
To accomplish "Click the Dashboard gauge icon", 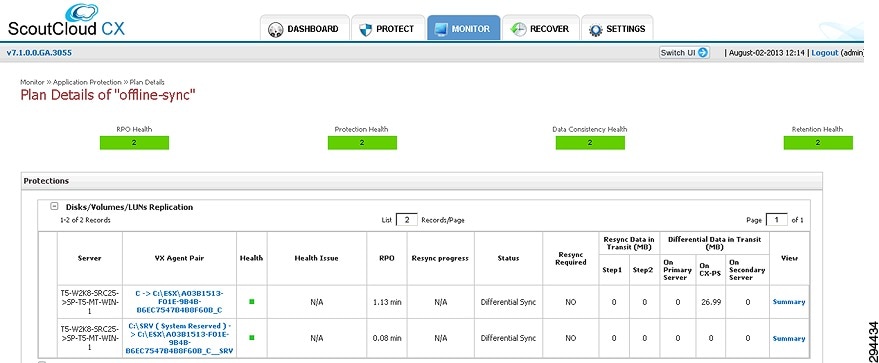I will (x=276, y=29).
